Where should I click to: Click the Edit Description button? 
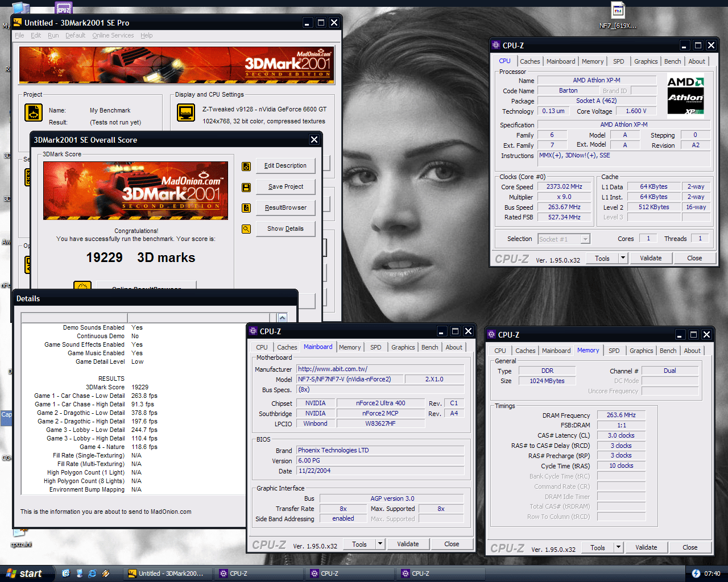coord(286,166)
